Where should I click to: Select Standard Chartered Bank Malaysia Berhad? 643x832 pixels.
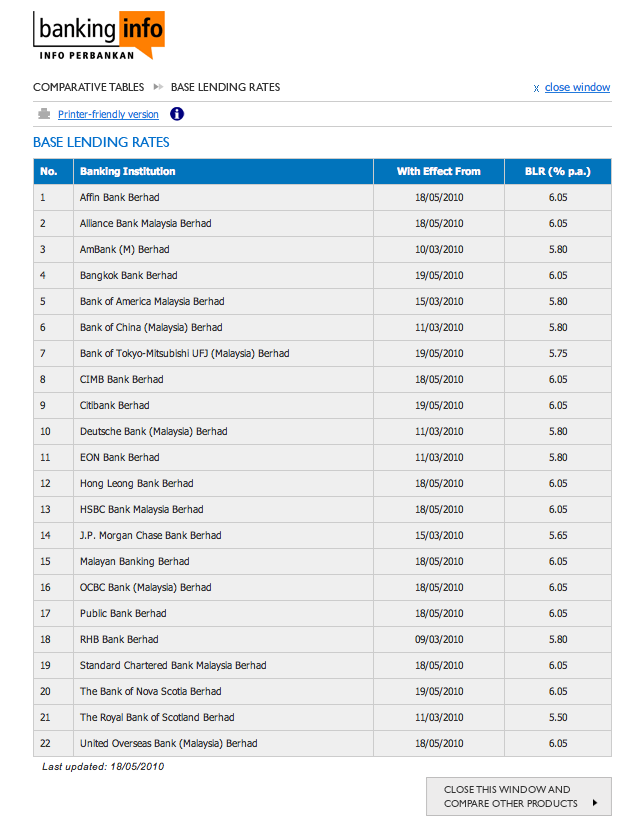tap(173, 665)
